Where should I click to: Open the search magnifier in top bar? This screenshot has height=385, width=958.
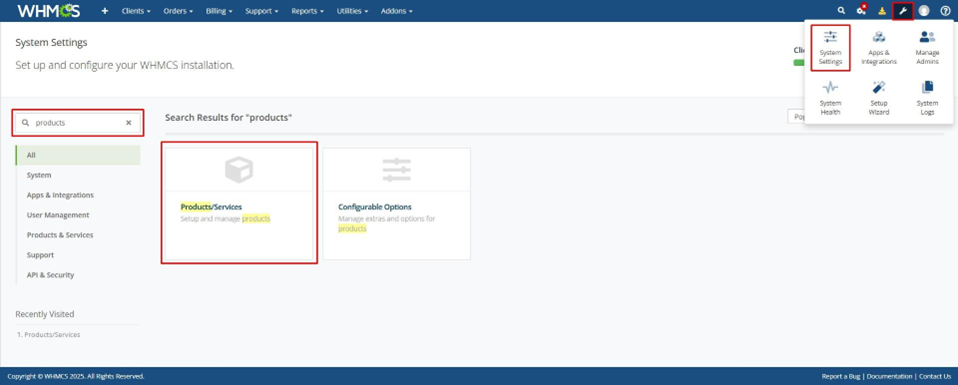click(x=841, y=11)
